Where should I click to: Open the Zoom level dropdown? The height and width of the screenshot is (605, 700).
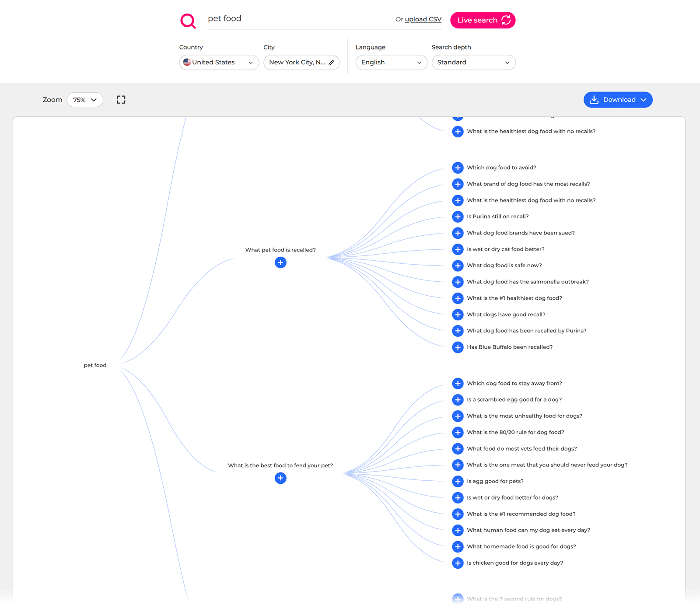click(x=84, y=100)
